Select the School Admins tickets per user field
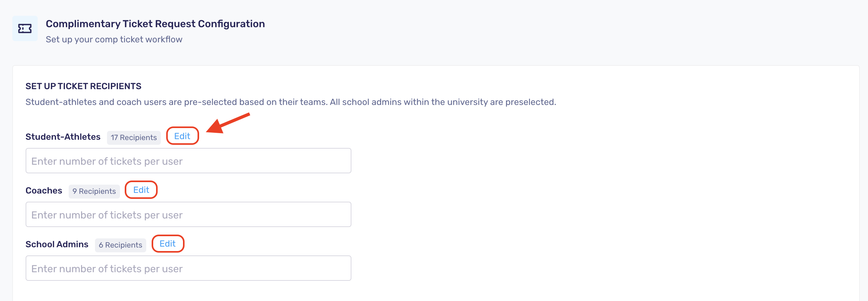This screenshot has width=868, height=301. click(188, 268)
